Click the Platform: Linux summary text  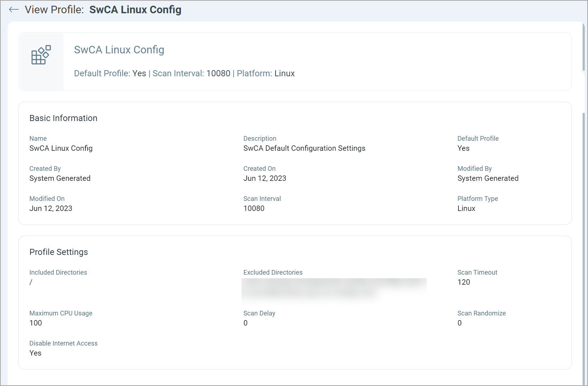coord(266,73)
